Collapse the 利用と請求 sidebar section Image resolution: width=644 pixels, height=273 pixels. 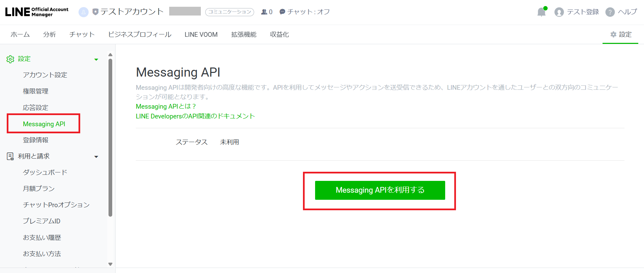tap(96, 157)
